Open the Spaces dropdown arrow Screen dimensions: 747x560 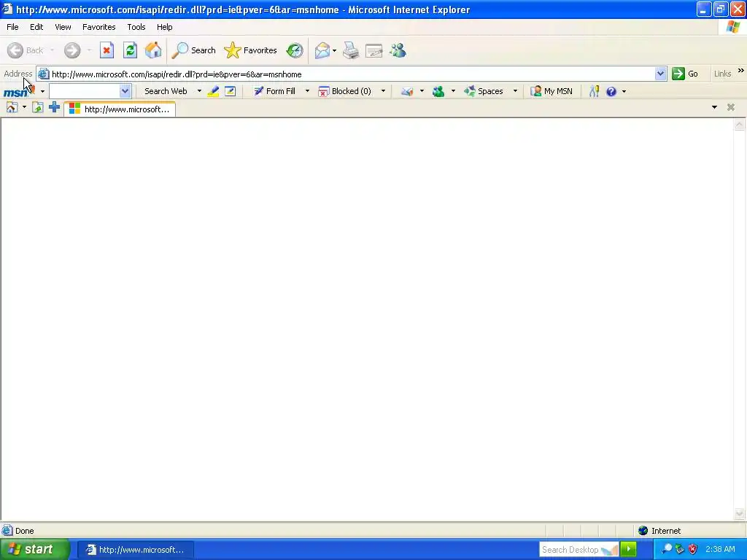pyautogui.click(x=515, y=91)
